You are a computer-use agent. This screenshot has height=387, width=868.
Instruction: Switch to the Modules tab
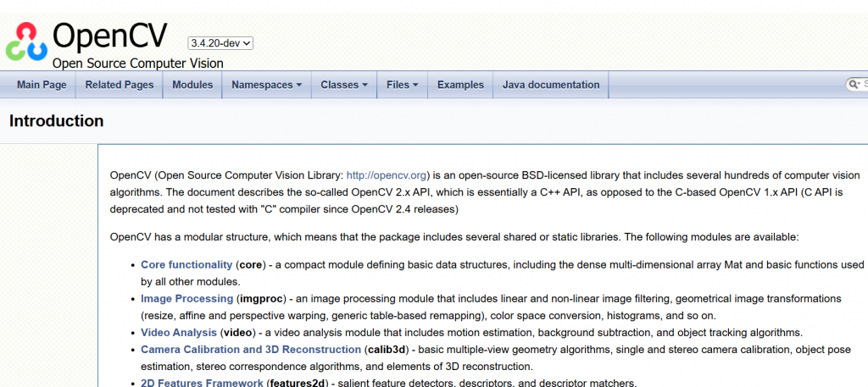(192, 85)
